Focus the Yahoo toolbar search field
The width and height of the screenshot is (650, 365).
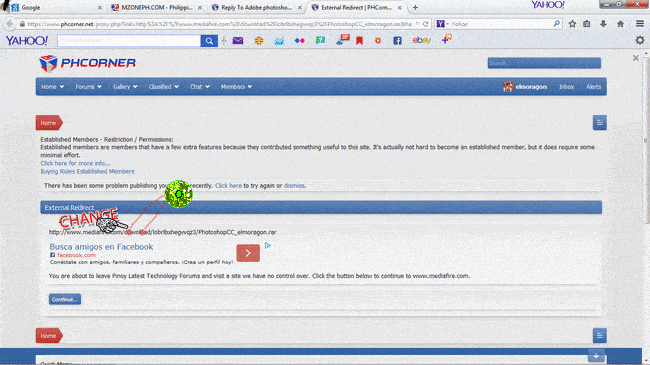click(x=129, y=41)
